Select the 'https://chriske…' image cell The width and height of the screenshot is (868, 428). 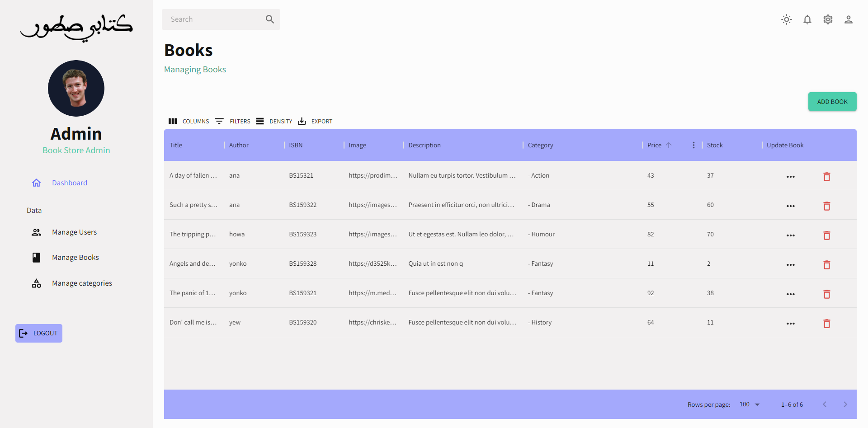coord(373,322)
